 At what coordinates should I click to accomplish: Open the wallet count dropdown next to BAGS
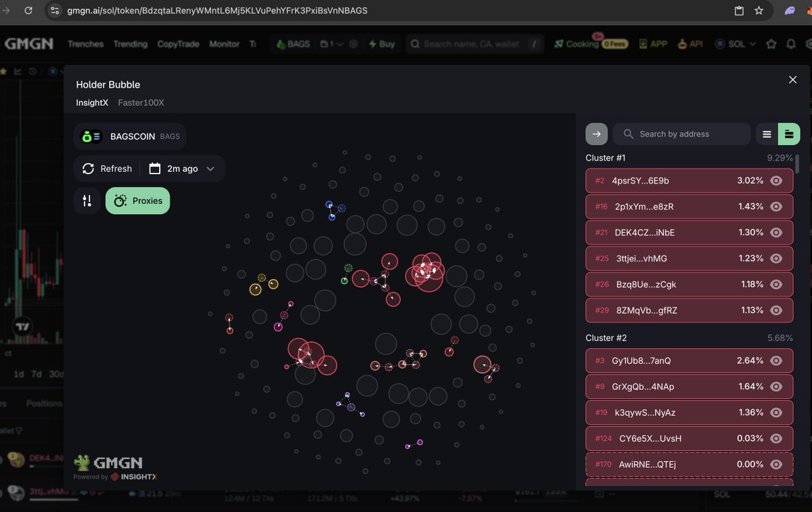pos(332,44)
